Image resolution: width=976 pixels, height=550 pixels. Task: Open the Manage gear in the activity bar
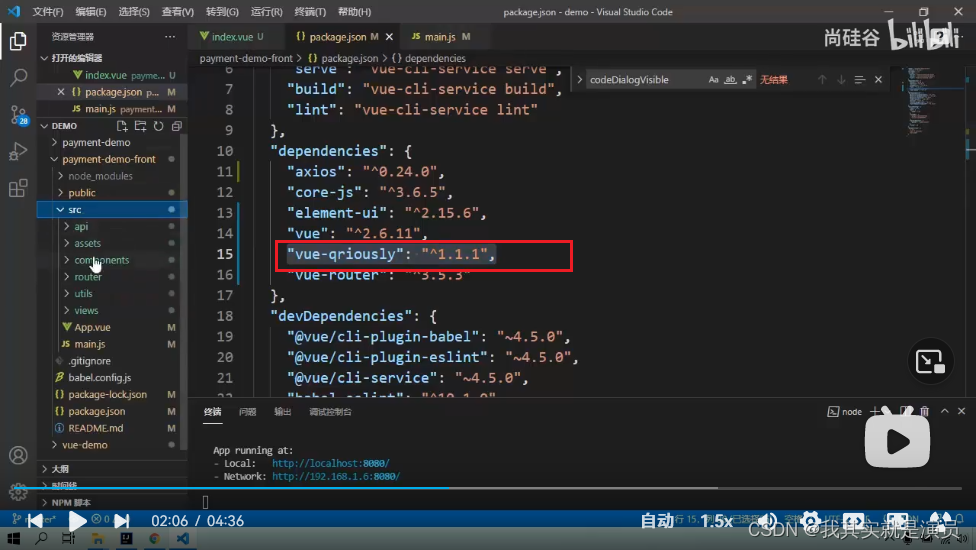coord(18,492)
